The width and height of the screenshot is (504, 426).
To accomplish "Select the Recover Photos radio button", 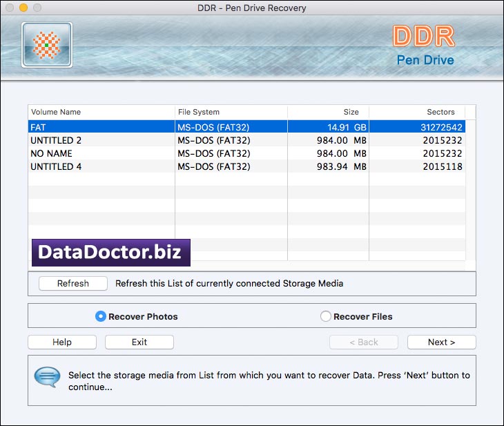I will pyautogui.click(x=101, y=316).
